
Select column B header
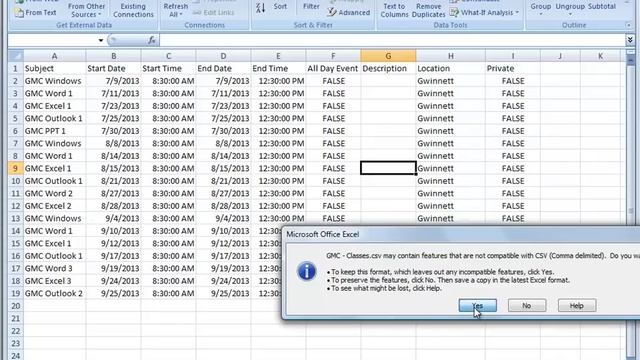[x=113, y=56]
